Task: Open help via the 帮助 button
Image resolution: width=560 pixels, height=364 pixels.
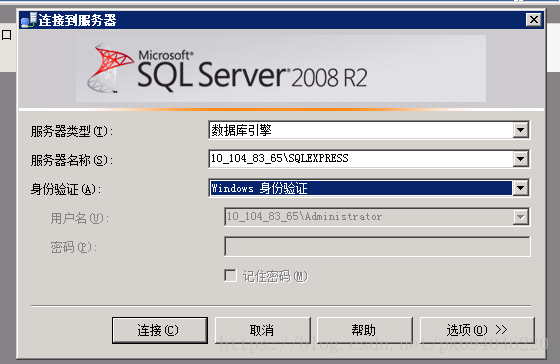Action: [365, 330]
